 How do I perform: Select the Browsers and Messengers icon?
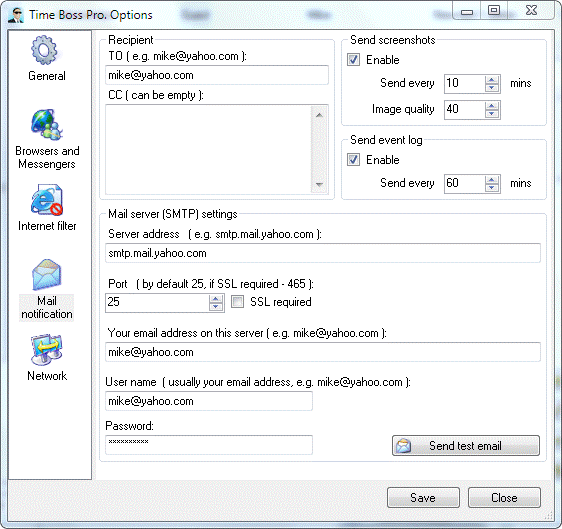[47, 124]
